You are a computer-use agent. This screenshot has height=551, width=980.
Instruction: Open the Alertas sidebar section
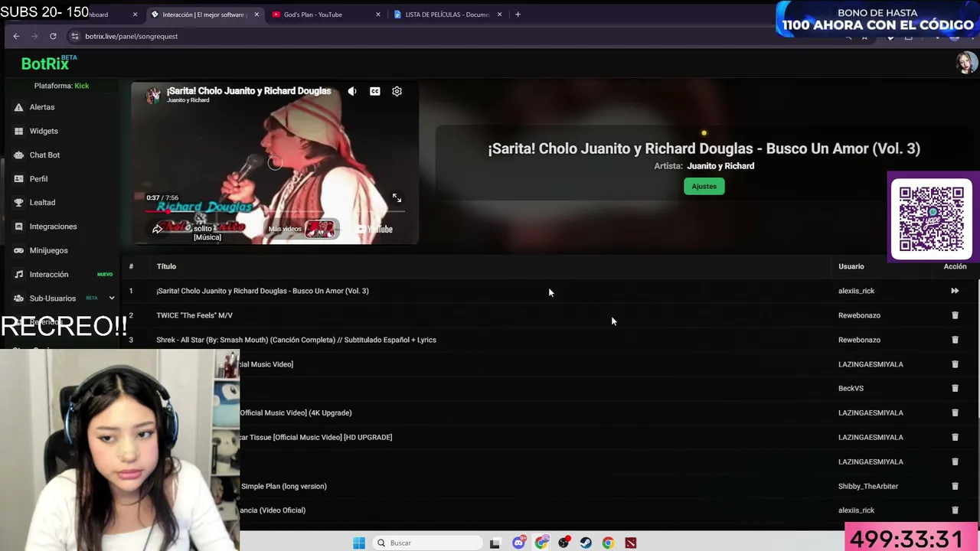tap(42, 107)
